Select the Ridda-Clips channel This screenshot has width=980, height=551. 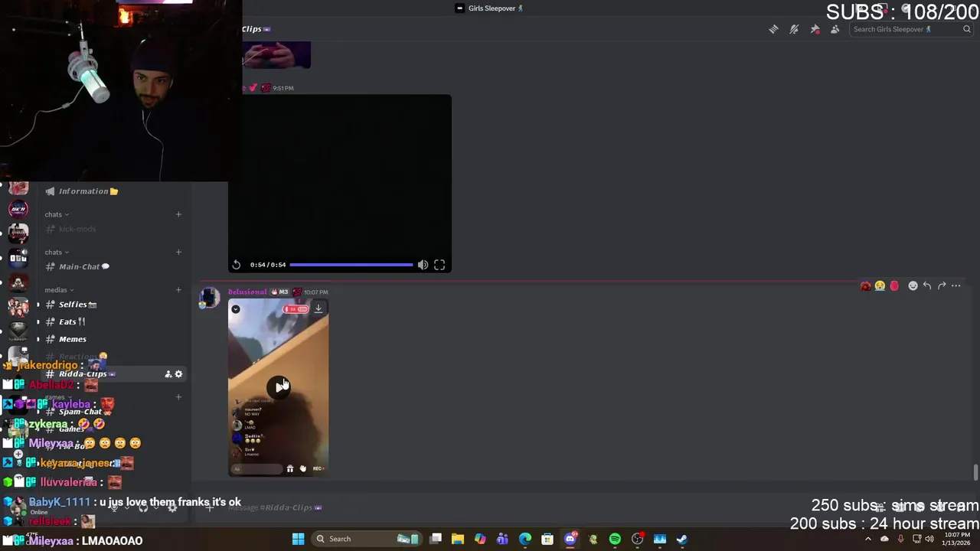(111, 374)
